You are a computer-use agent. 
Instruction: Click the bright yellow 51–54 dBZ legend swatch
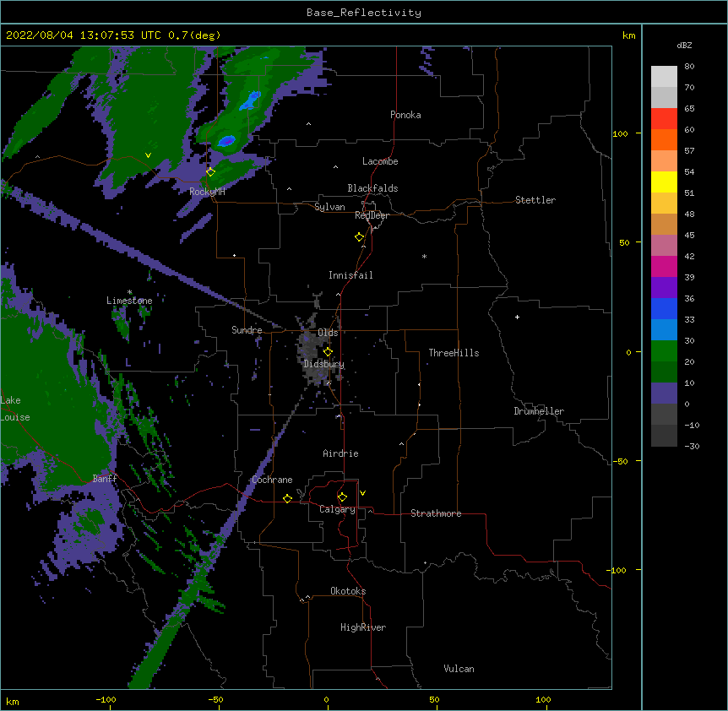click(x=664, y=182)
